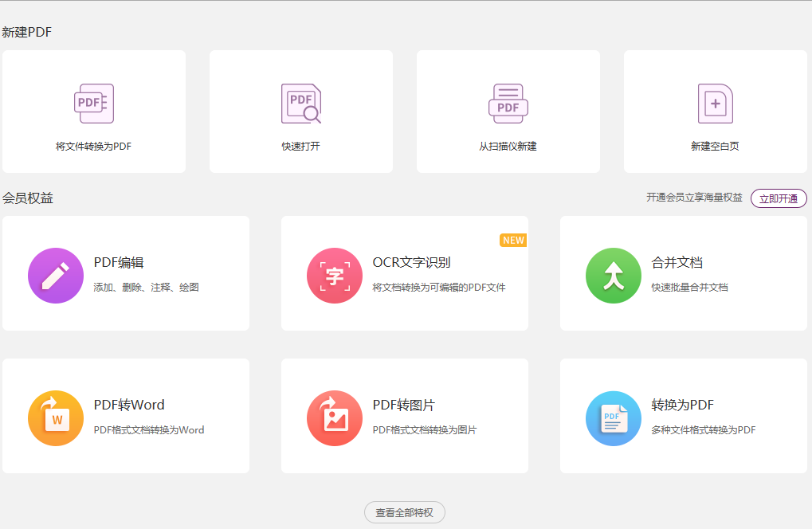Click the 立即开通 button

pyautogui.click(x=778, y=198)
